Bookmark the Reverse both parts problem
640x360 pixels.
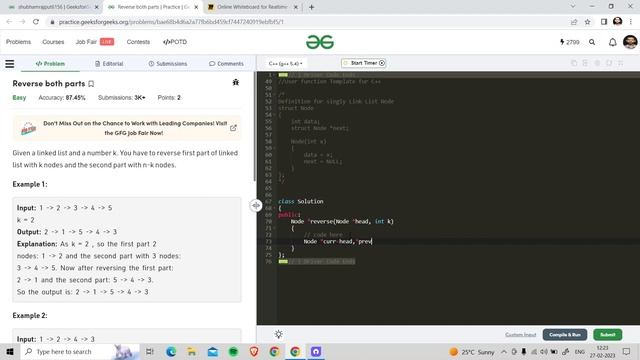(x=91, y=84)
